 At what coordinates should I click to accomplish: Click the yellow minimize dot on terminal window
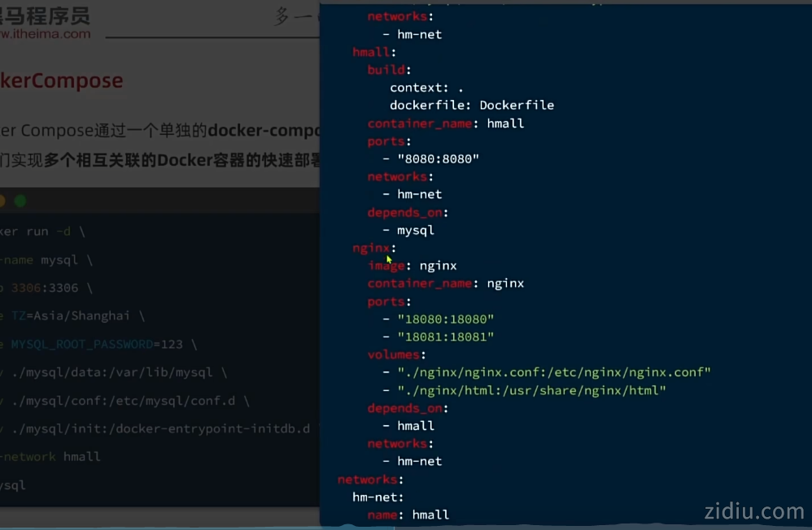2,201
